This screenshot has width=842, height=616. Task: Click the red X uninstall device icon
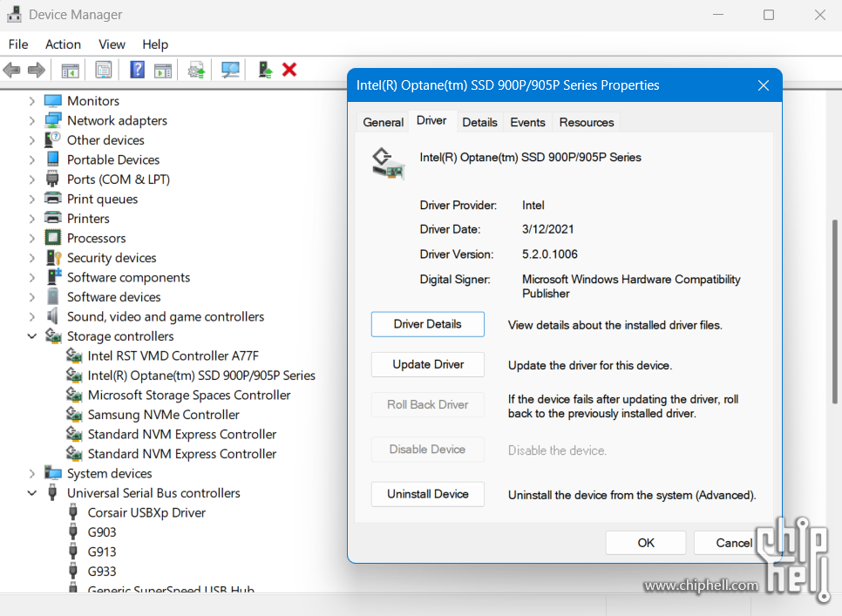tap(289, 70)
